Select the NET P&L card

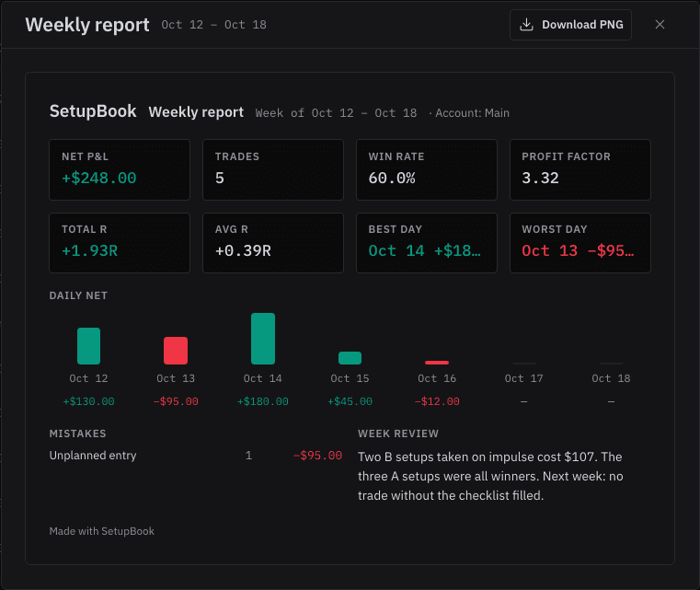coord(120,169)
